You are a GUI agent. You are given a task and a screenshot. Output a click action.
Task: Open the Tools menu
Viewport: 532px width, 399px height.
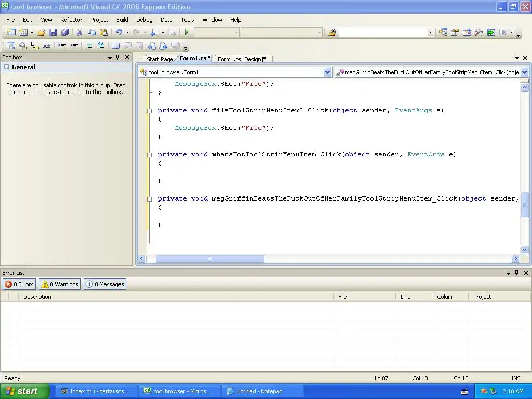click(x=187, y=20)
